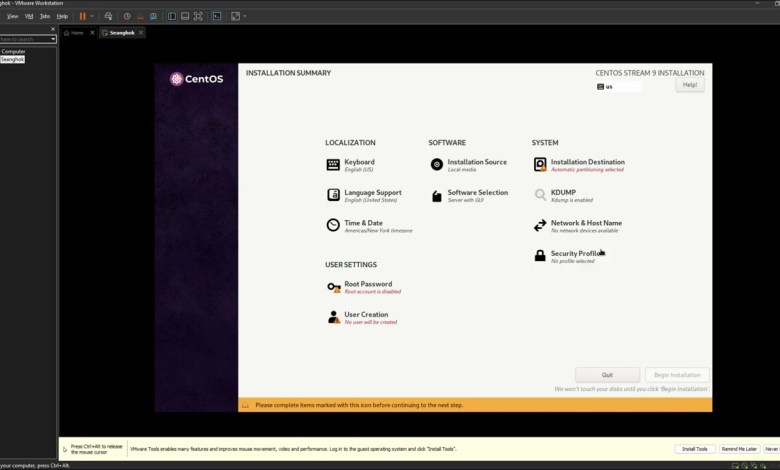Expand the library search dropdown arrow
The width and height of the screenshot is (780, 470).
tap(53, 39)
